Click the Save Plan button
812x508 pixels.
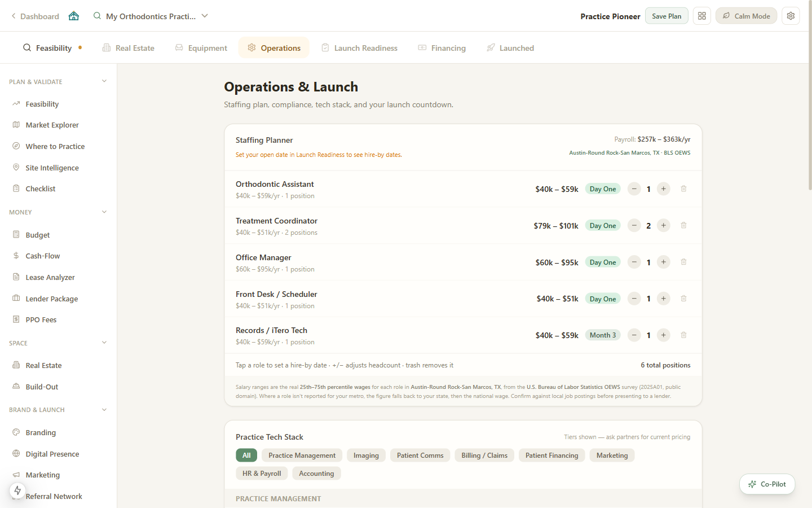667,16
